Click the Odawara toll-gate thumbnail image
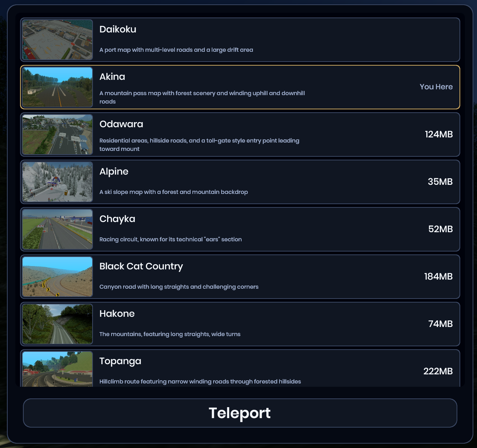The height and width of the screenshot is (448, 477). (x=57, y=135)
